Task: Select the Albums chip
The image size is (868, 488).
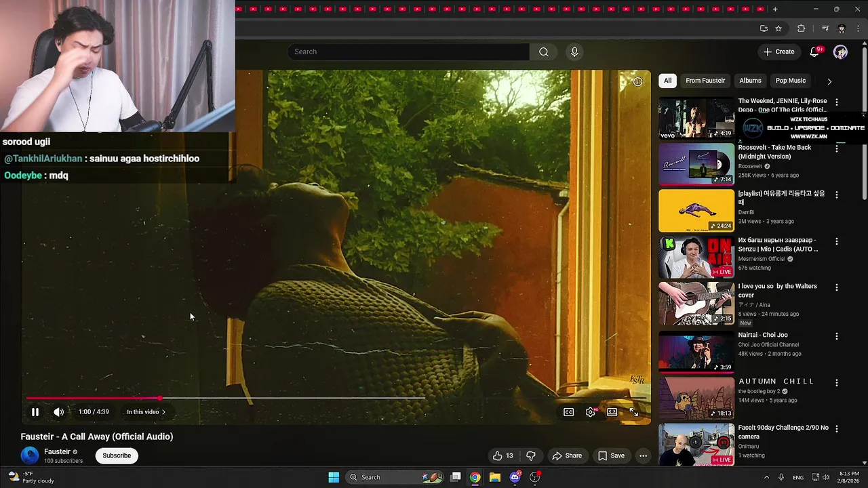Action: point(750,81)
